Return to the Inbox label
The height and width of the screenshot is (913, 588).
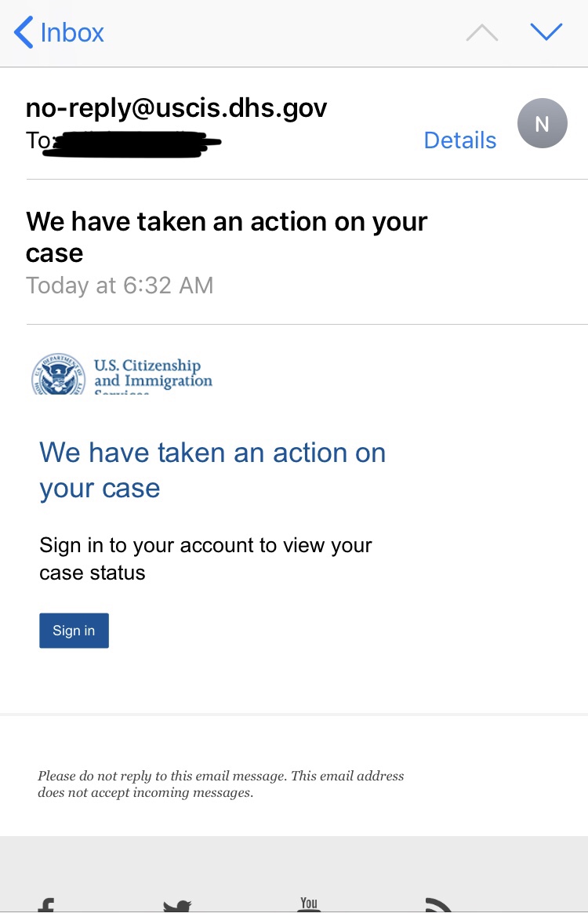click(x=72, y=33)
